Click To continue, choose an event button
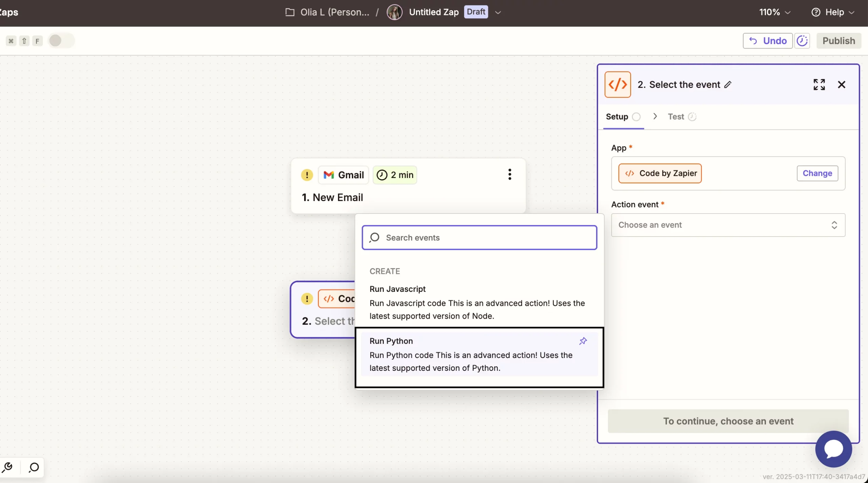 (x=728, y=421)
